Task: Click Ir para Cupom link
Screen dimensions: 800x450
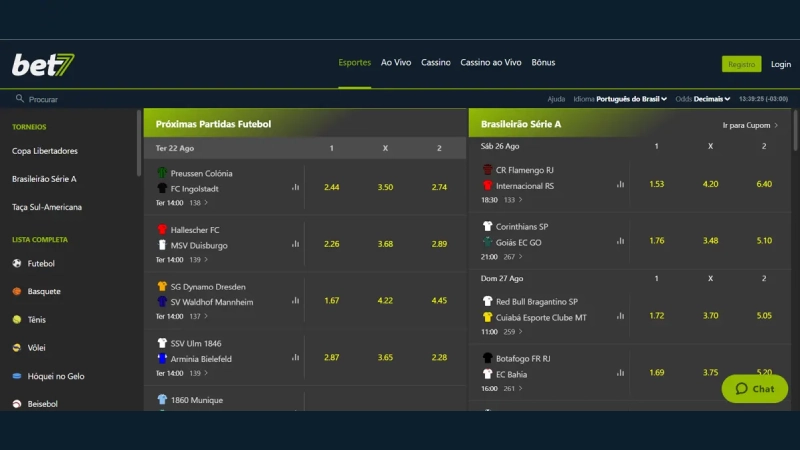Action: (750, 125)
